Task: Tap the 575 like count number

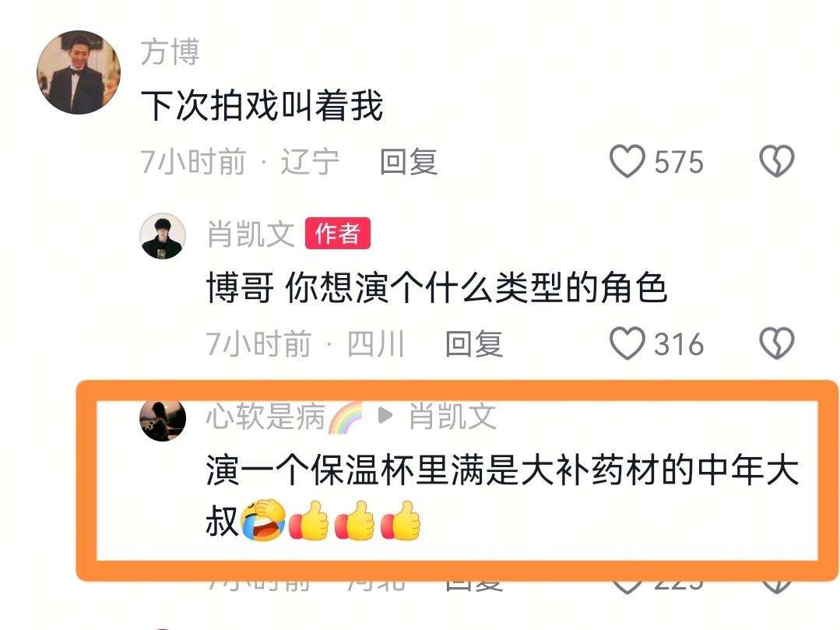Action: click(x=679, y=162)
